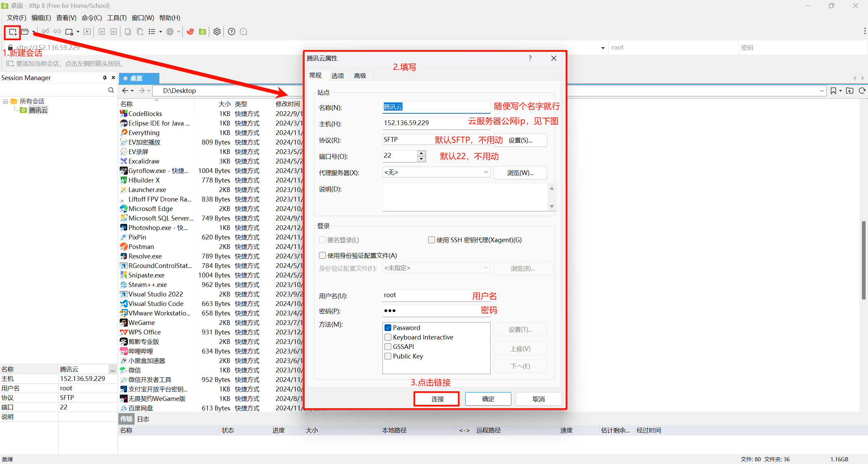Refresh the remote pane
This screenshot has height=464, width=868.
[862, 91]
